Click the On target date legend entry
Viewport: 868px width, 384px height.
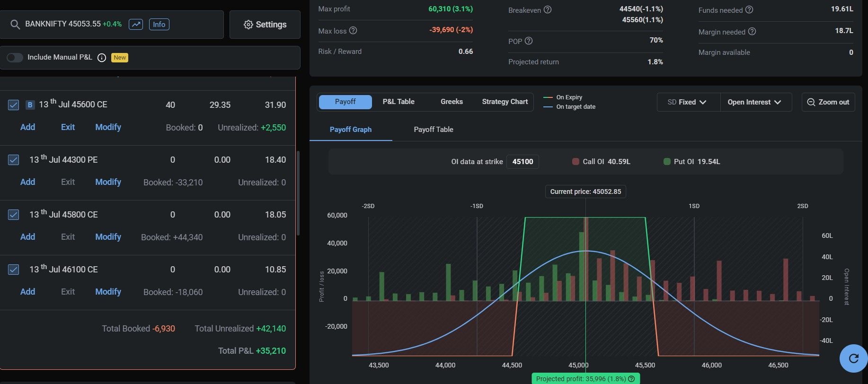click(569, 107)
